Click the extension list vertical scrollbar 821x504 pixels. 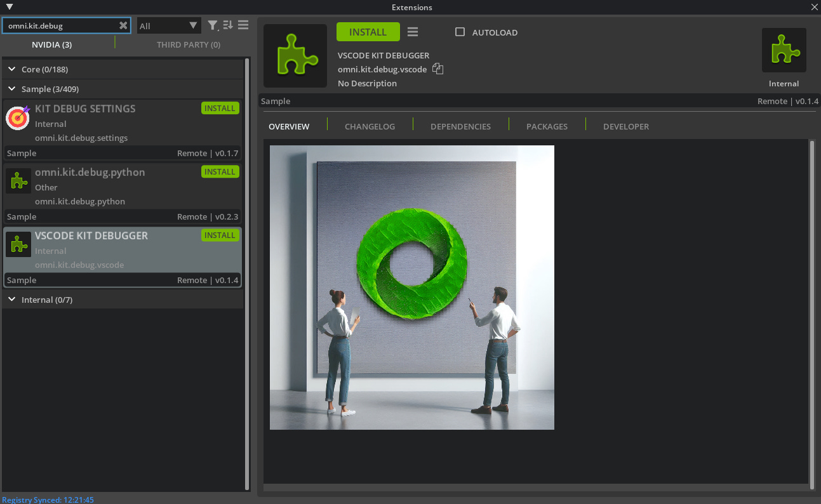247,274
